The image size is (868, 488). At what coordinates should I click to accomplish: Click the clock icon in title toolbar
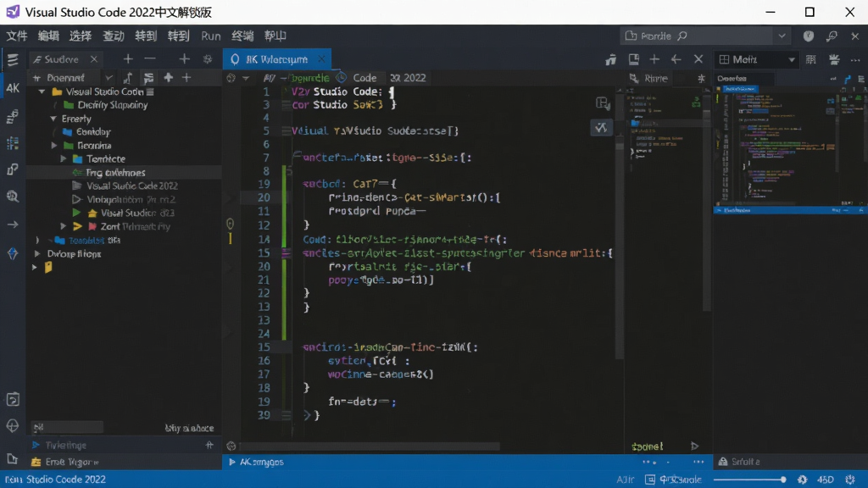(x=809, y=36)
